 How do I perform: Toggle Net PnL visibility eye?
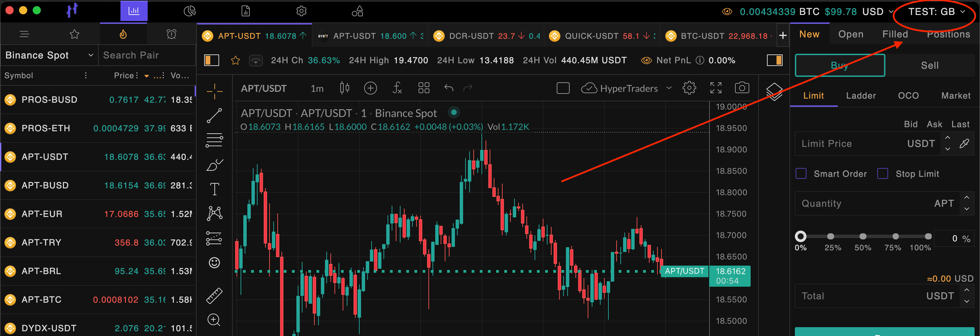(x=647, y=61)
